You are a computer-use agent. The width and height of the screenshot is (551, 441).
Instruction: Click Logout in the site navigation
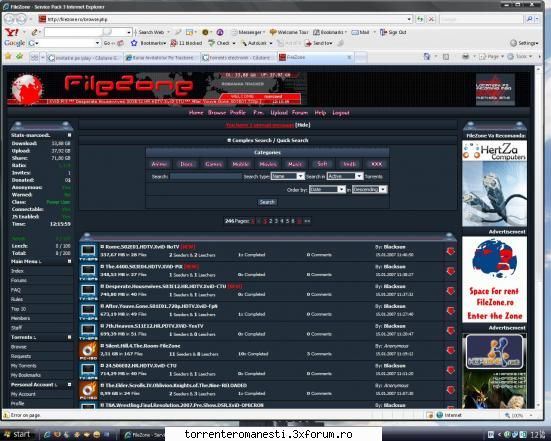coord(341,113)
